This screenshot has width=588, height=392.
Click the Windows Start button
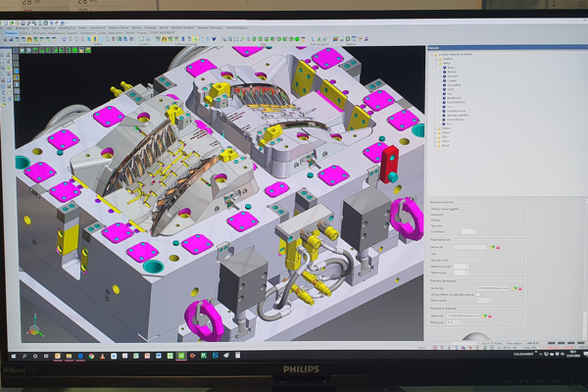(x=14, y=356)
